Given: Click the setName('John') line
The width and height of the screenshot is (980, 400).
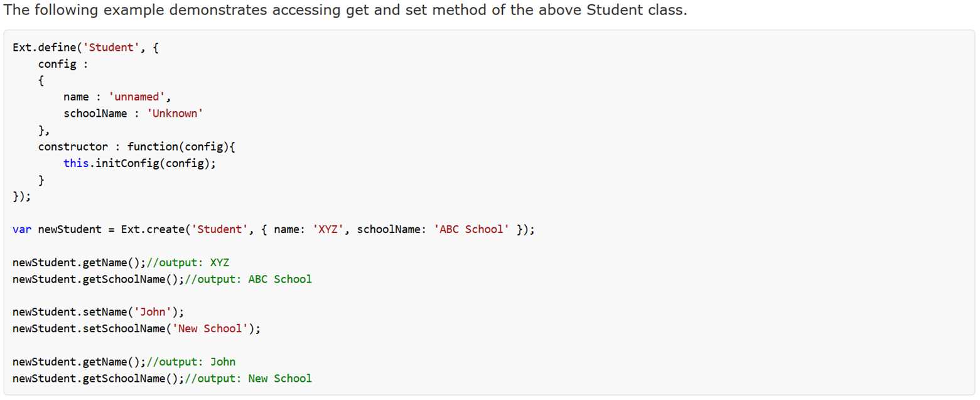Looking at the screenshot, I should pos(98,311).
